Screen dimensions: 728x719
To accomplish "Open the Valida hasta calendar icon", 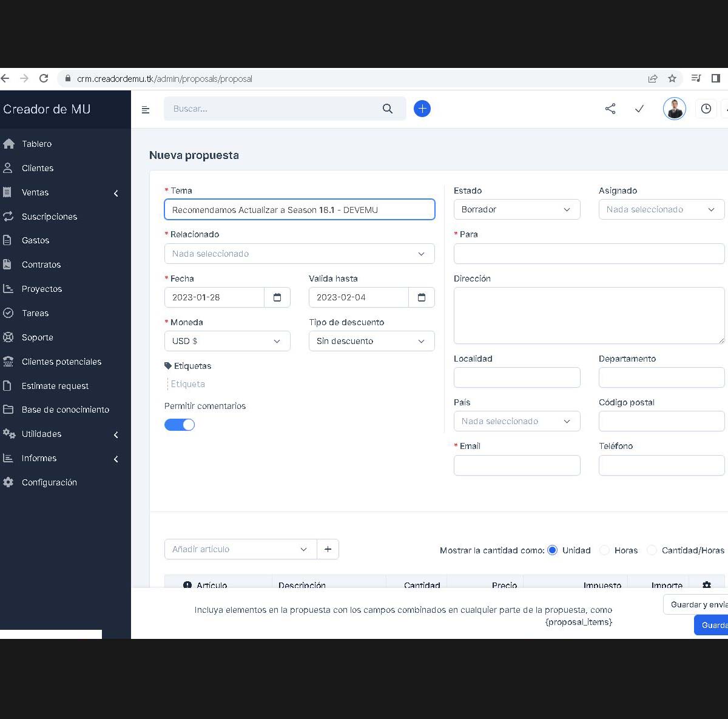I will (x=422, y=297).
